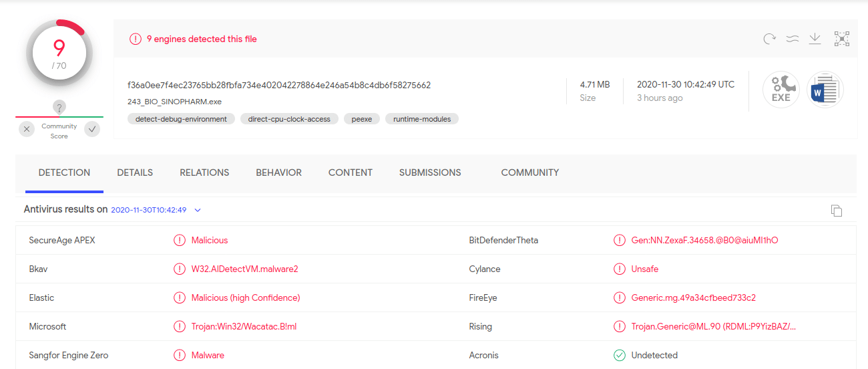Screen dimensions: 868x369
Task: Select the RELATIONS tab
Action: (204, 172)
